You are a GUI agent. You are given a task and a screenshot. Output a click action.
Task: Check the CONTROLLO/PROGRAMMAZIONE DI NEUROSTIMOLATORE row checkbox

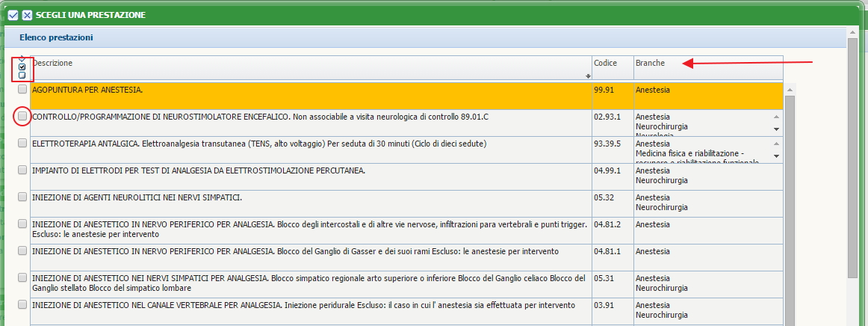(22, 117)
